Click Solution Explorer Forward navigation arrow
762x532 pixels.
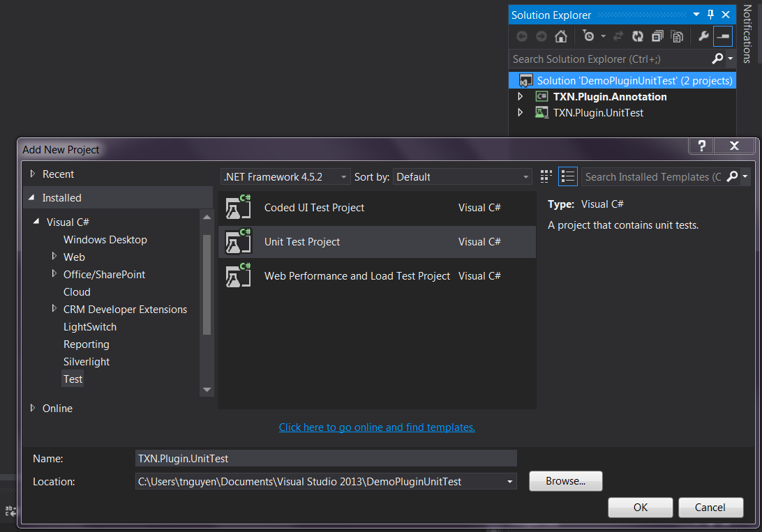(x=541, y=36)
